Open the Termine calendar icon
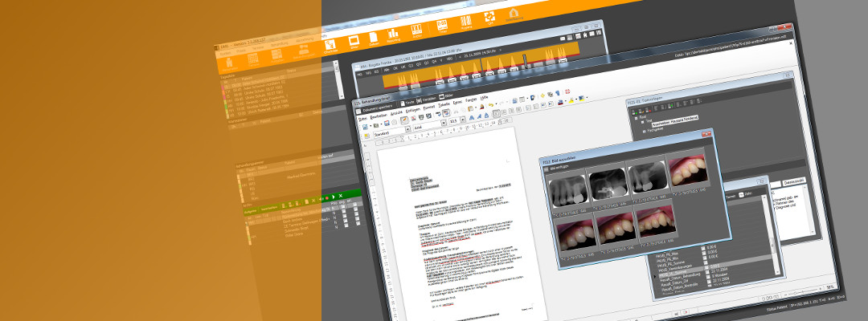Image resolution: width=868 pixels, height=321 pixels. pyautogui.click(x=253, y=59)
